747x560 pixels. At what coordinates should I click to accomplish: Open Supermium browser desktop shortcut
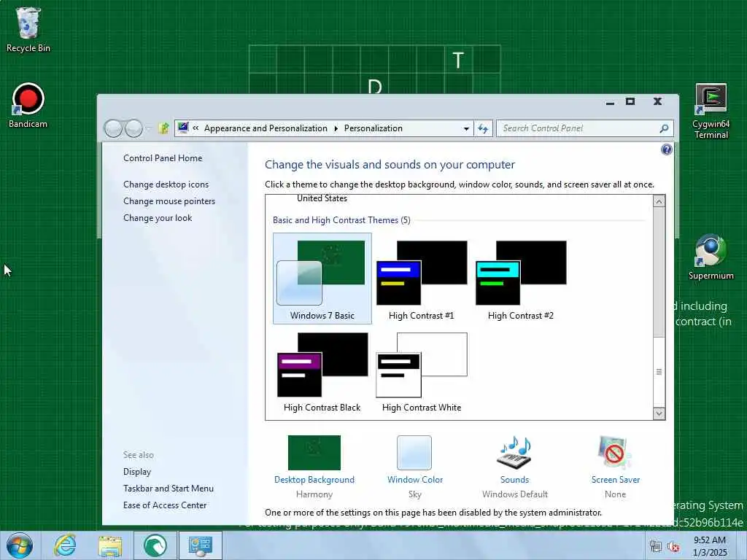coord(711,257)
